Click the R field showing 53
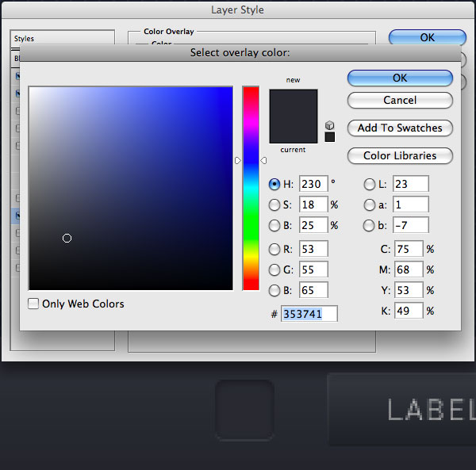Screen dimensions: 476x470 tap(313, 249)
